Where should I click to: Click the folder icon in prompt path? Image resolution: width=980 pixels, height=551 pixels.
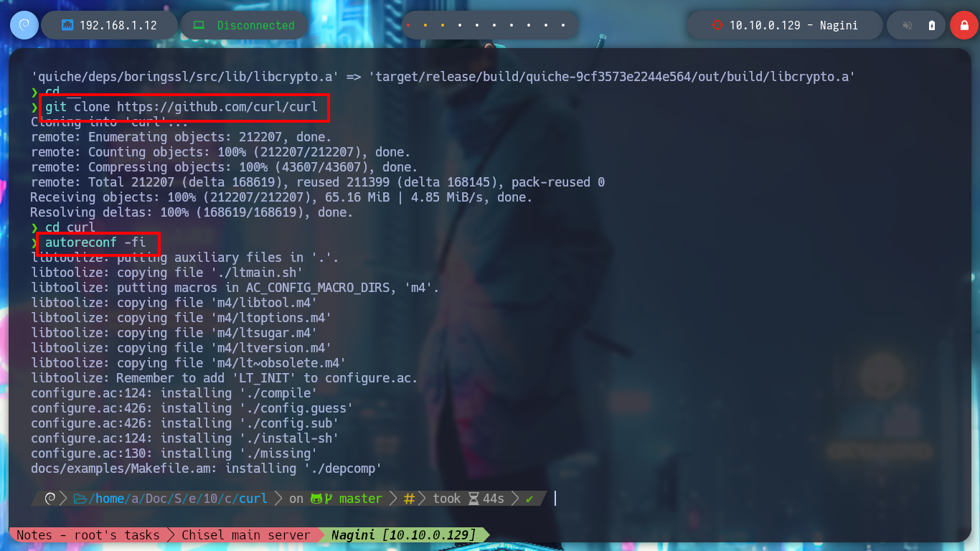[80, 498]
